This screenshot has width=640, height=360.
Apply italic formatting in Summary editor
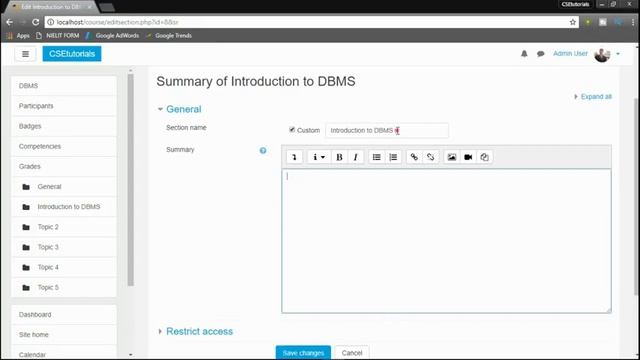356,157
